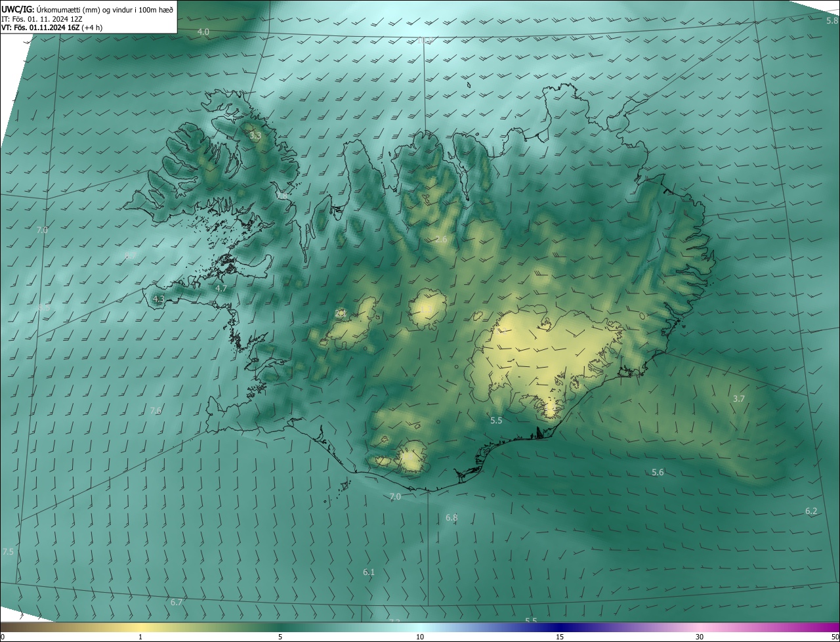Click the 3.3 value over the Westfjords
Image resolution: width=840 pixels, height=642 pixels.
255,136
